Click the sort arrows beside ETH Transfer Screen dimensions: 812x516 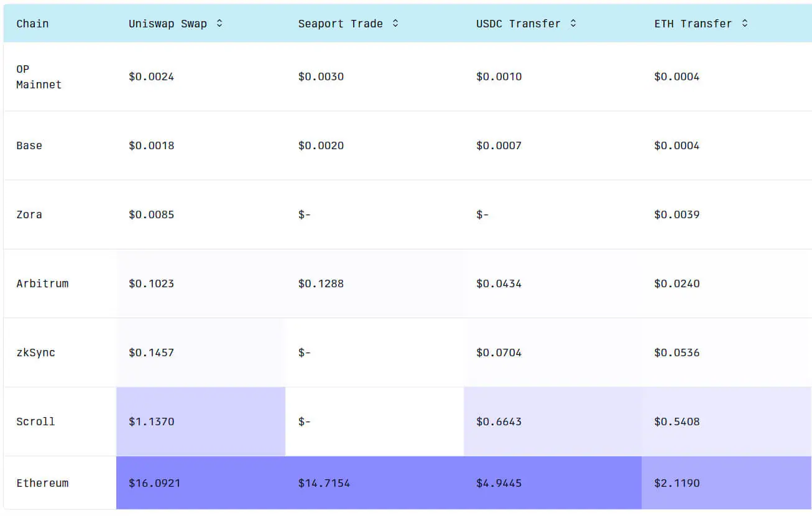pyautogui.click(x=745, y=23)
